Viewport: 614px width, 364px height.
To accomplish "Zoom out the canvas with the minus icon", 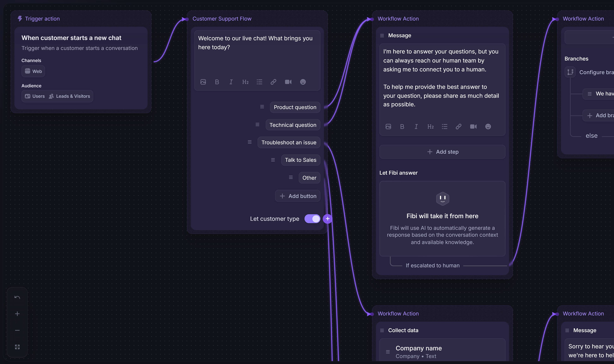I will click(17, 330).
